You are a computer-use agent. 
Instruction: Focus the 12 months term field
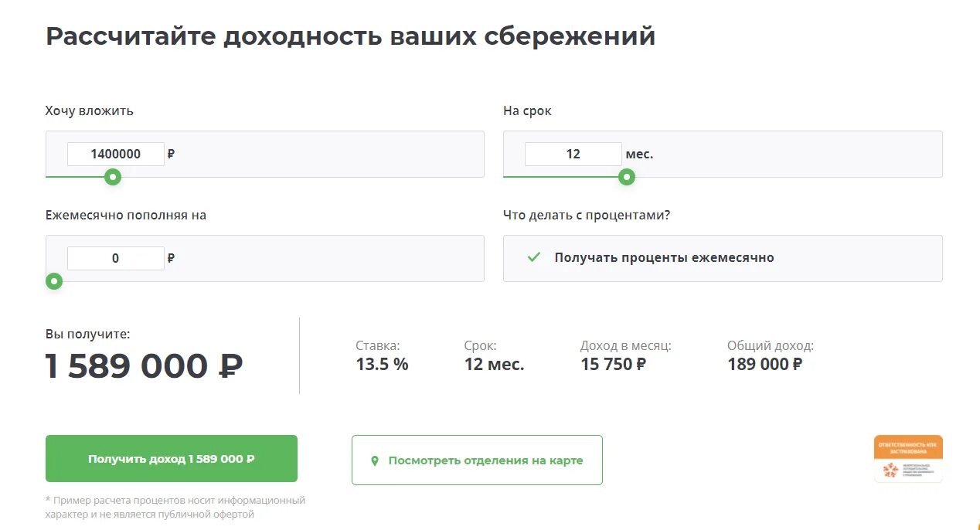pyautogui.click(x=573, y=154)
